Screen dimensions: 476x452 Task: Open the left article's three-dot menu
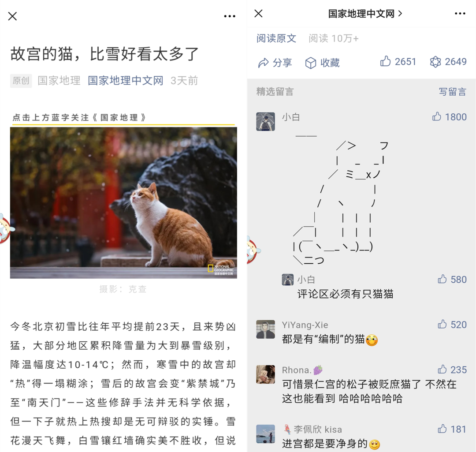(230, 16)
